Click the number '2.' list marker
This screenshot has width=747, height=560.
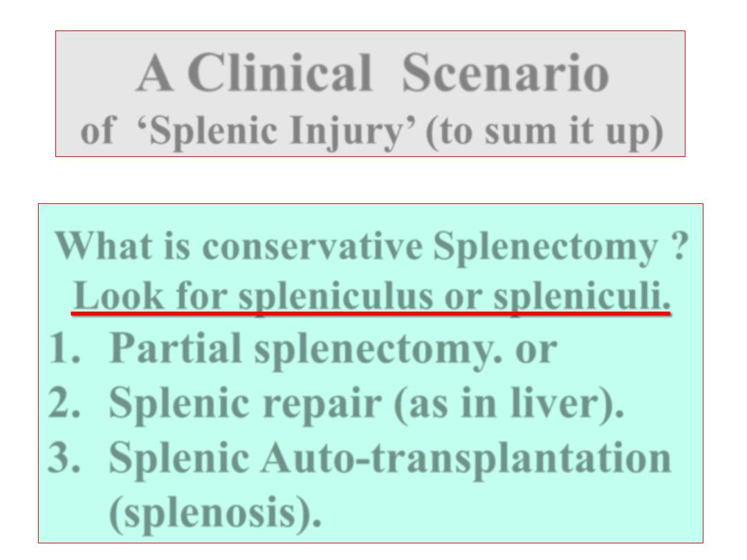click(64, 403)
